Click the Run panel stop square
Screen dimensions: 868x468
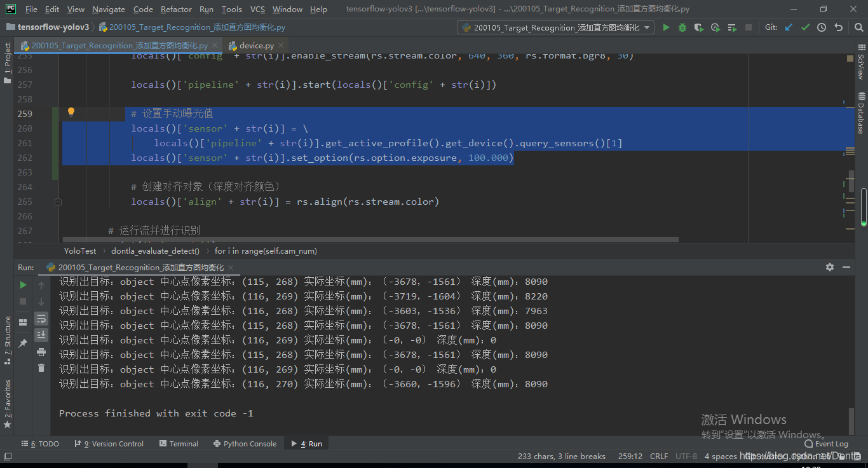[x=23, y=301]
